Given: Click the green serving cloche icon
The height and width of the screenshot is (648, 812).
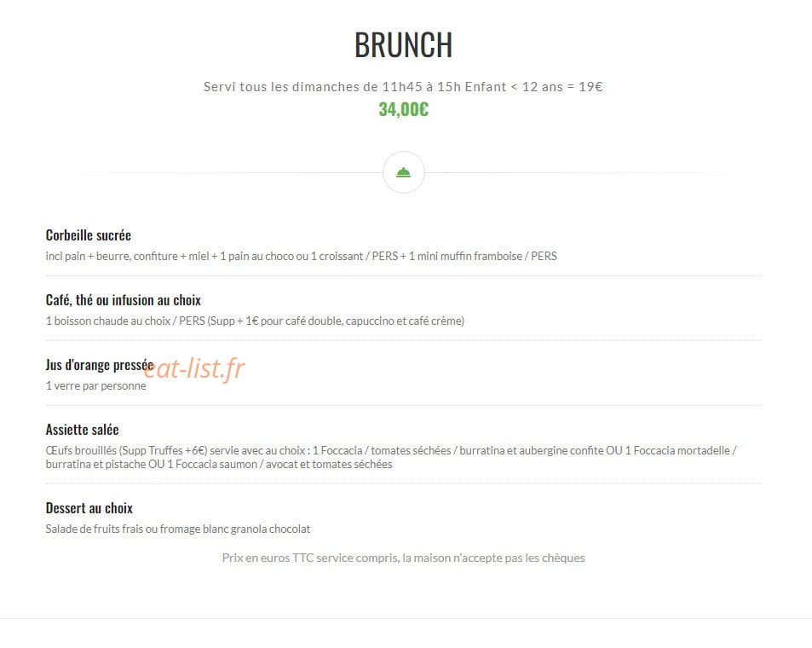Looking at the screenshot, I should tap(403, 172).
